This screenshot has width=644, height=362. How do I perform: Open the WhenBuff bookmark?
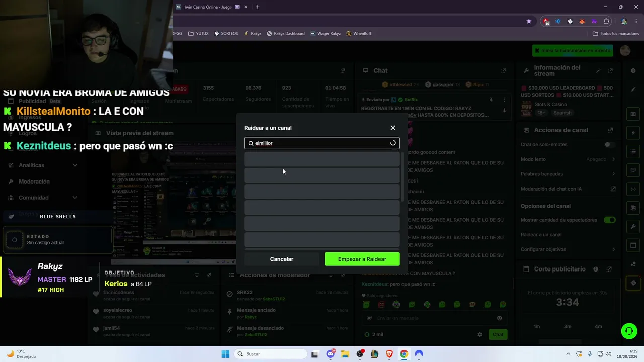[358, 34]
